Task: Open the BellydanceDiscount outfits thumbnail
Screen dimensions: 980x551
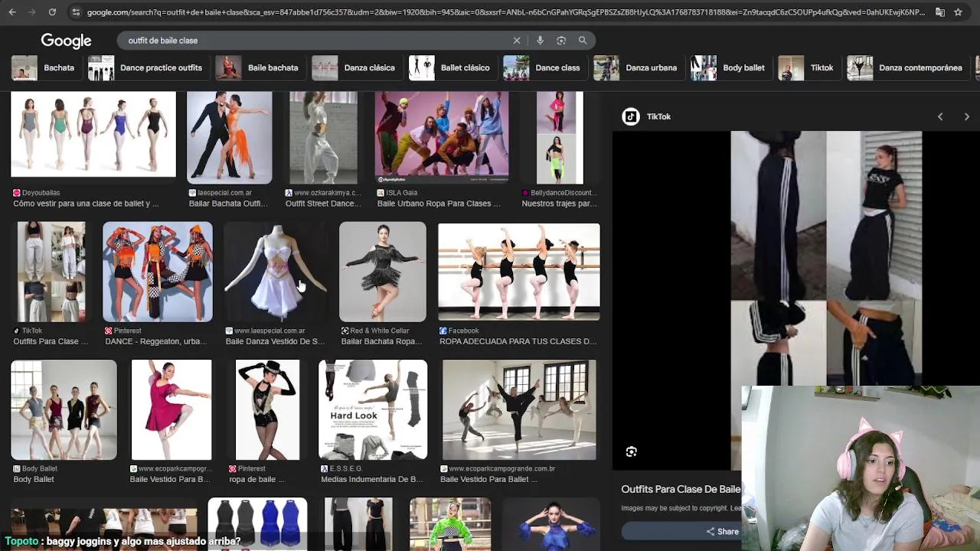Action: (560, 138)
